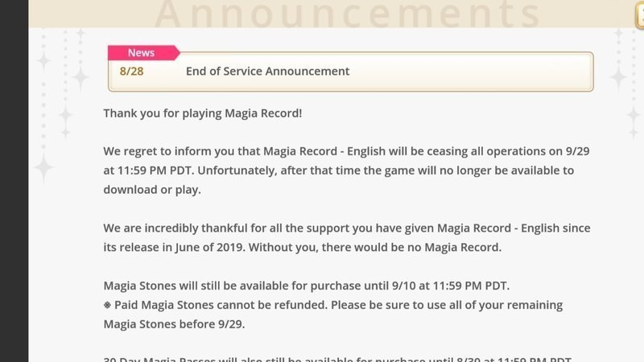
Task: Click the 'We regret to inform you' line
Action: [x=346, y=151]
